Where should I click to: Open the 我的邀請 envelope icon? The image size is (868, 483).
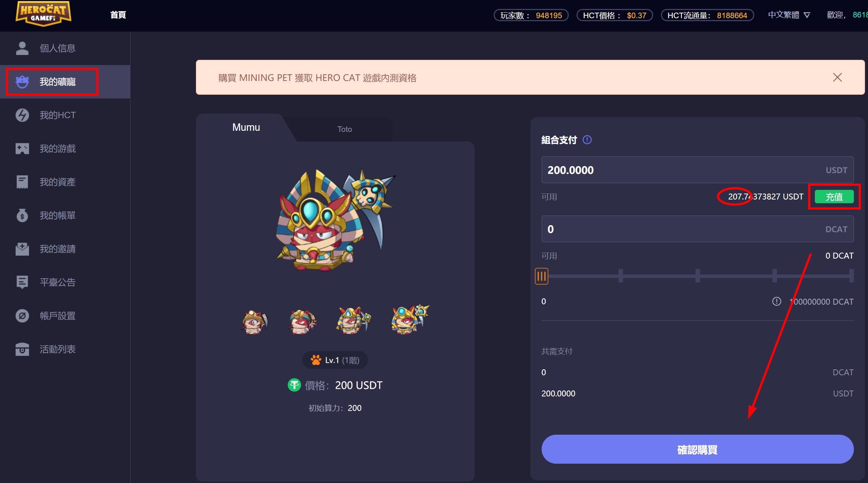click(x=22, y=249)
